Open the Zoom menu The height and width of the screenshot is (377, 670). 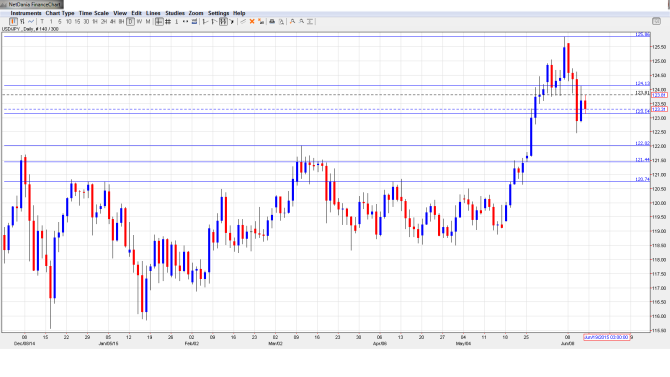coord(196,13)
